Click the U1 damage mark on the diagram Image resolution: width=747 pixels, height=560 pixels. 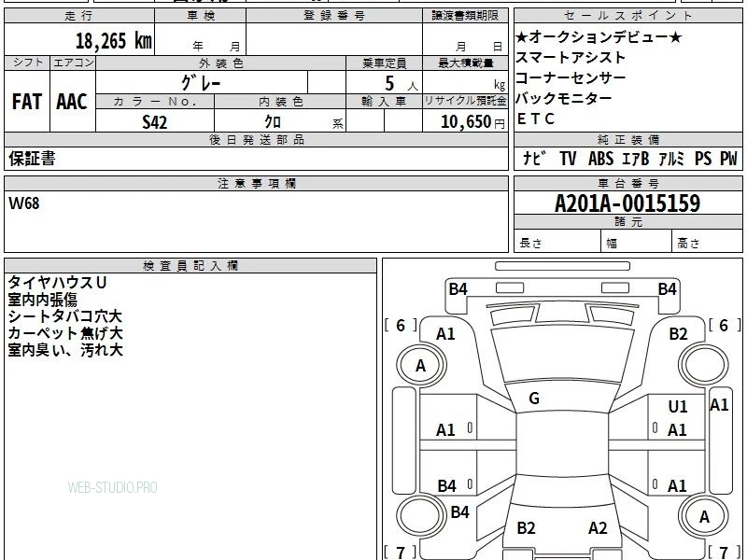678,407
